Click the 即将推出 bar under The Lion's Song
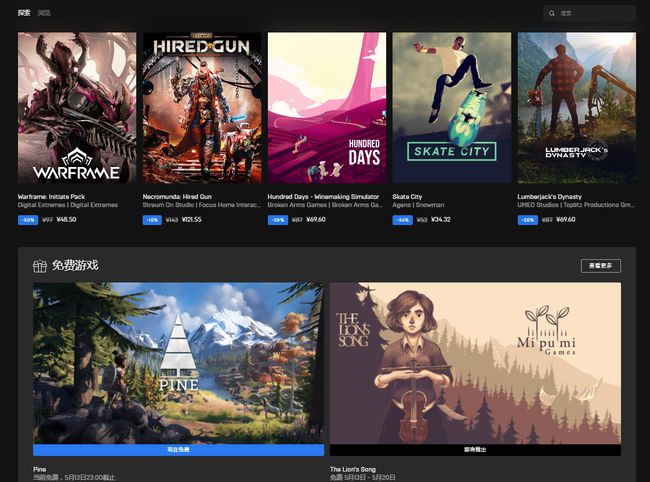650x482 pixels. click(475, 450)
